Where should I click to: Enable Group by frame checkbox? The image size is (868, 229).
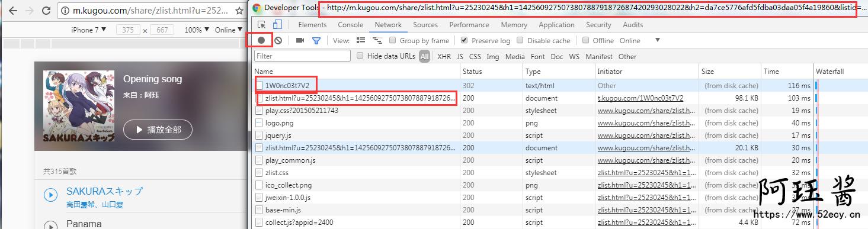[x=393, y=40]
